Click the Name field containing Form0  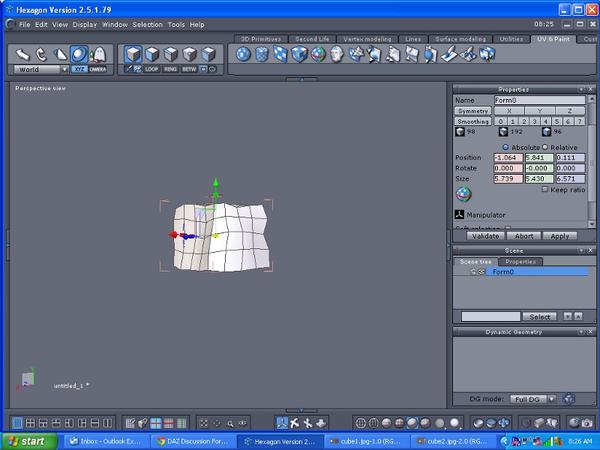click(540, 100)
